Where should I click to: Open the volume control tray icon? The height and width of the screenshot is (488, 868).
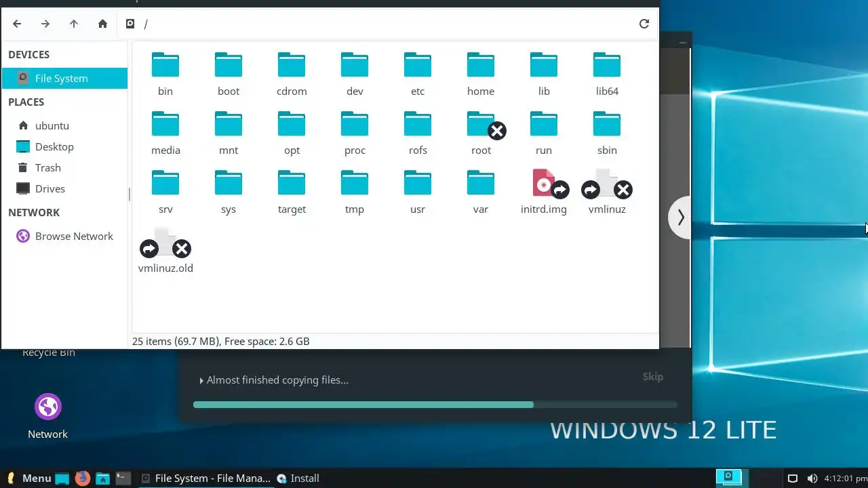click(812, 479)
